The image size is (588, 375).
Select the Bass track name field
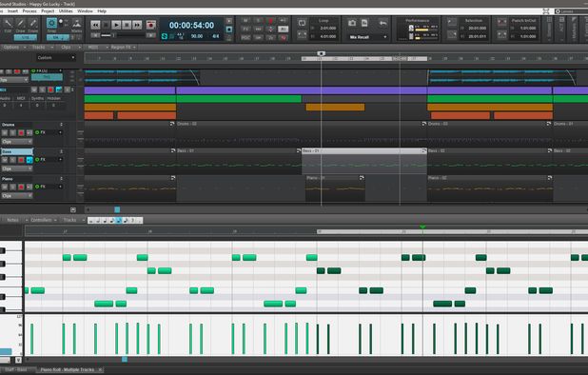tap(16, 151)
